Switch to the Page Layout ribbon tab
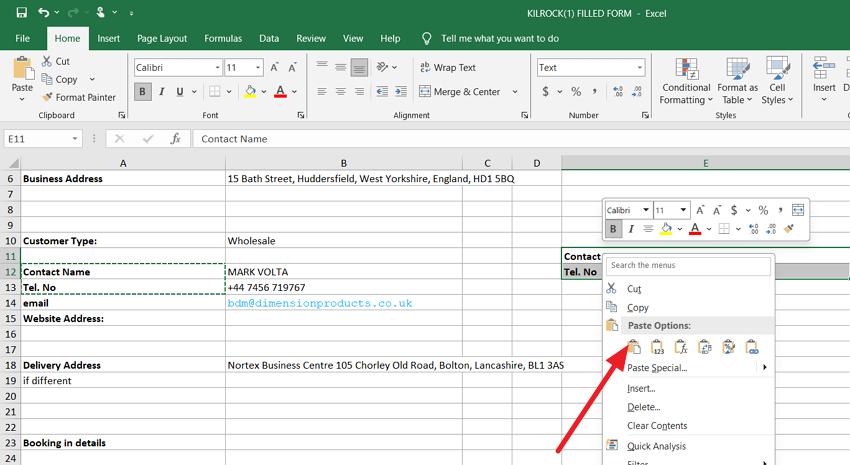This screenshot has height=465, width=850. click(x=162, y=38)
